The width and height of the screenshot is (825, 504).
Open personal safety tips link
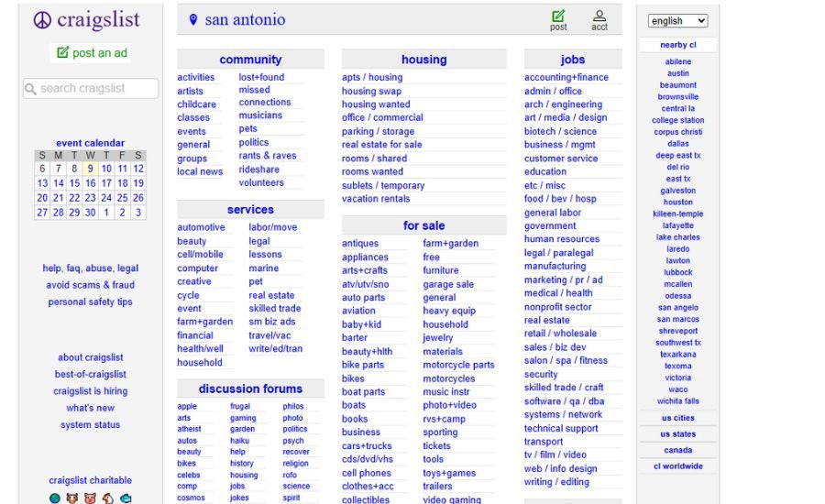click(91, 301)
